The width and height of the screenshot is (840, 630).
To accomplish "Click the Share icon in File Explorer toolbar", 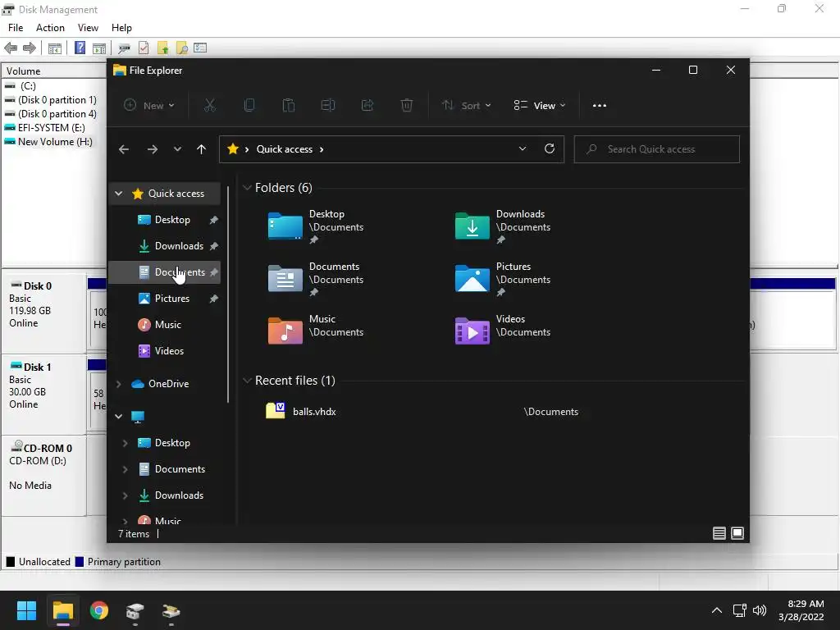I will 367,106.
